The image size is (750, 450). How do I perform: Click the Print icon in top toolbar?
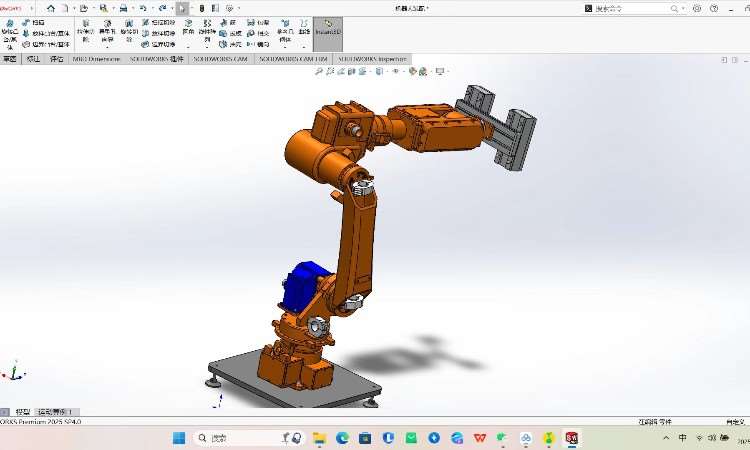pos(123,8)
